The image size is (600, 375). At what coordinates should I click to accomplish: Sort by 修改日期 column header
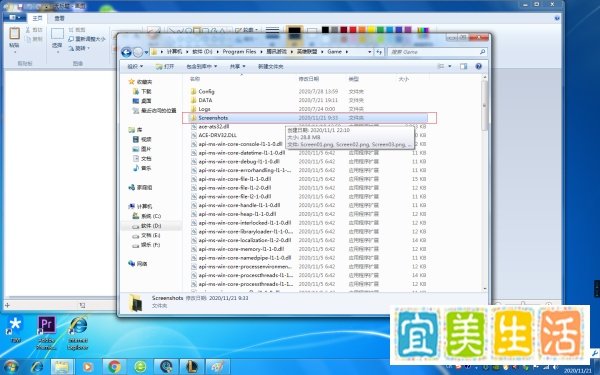coord(308,79)
